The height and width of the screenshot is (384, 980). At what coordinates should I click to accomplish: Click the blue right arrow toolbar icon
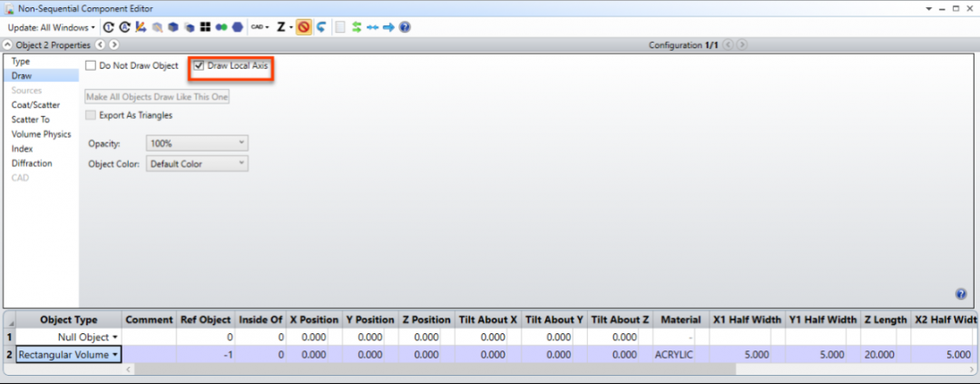388,27
